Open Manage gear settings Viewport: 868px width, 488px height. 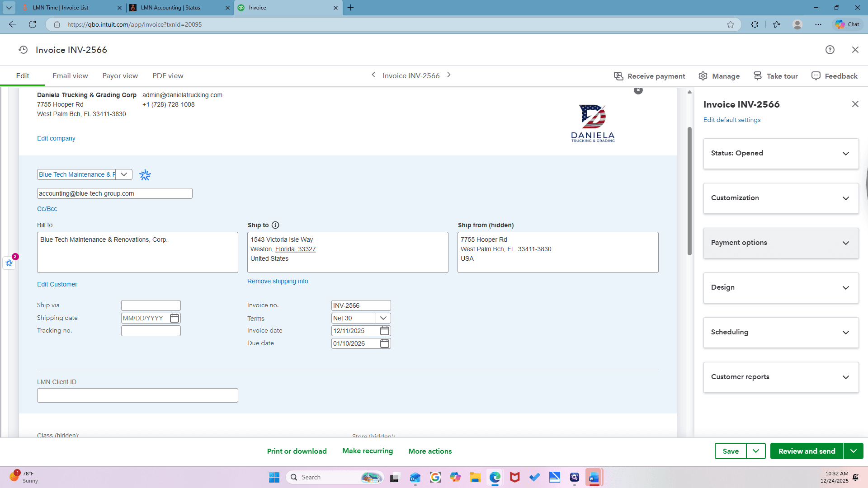(x=719, y=76)
